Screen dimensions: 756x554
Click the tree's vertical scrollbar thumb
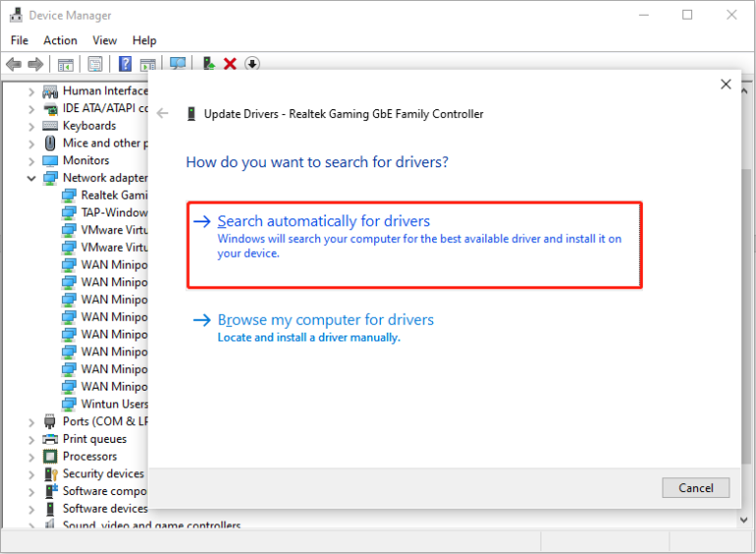click(746, 316)
